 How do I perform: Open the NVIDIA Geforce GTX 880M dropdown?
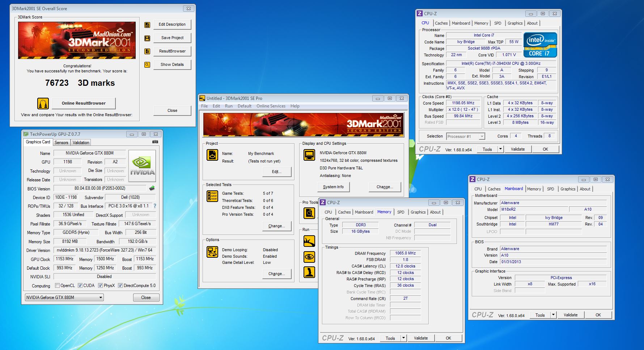[x=64, y=298]
